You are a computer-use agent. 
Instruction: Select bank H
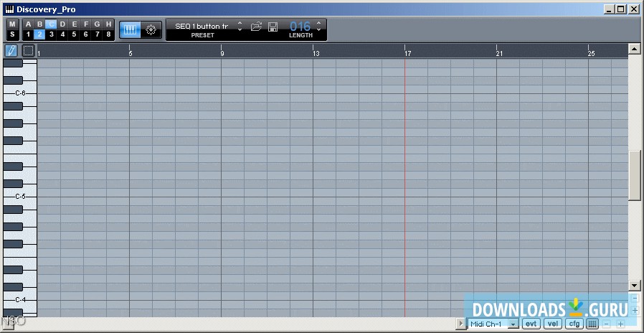[x=108, y=24]
